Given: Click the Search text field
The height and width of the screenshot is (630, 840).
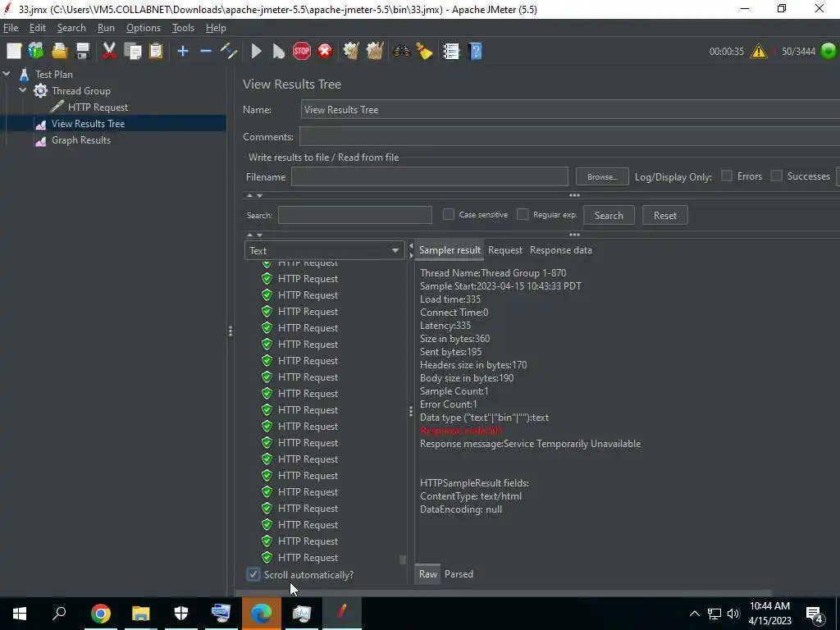Looking at the screenshot, I should [354, 215].
